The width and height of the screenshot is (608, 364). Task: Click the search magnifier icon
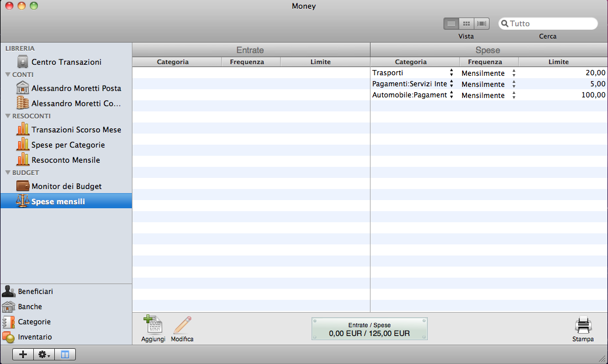click(x=505, y=24)
